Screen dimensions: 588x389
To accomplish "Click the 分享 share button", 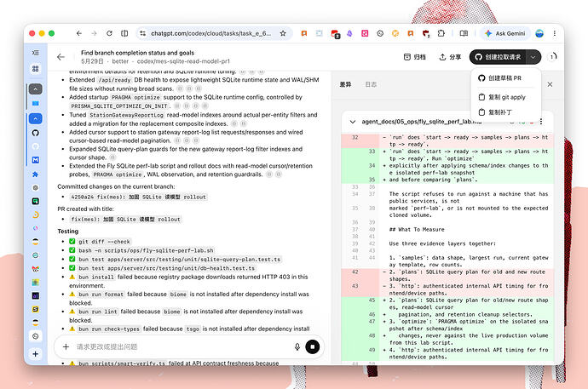I will click(450, 57).
